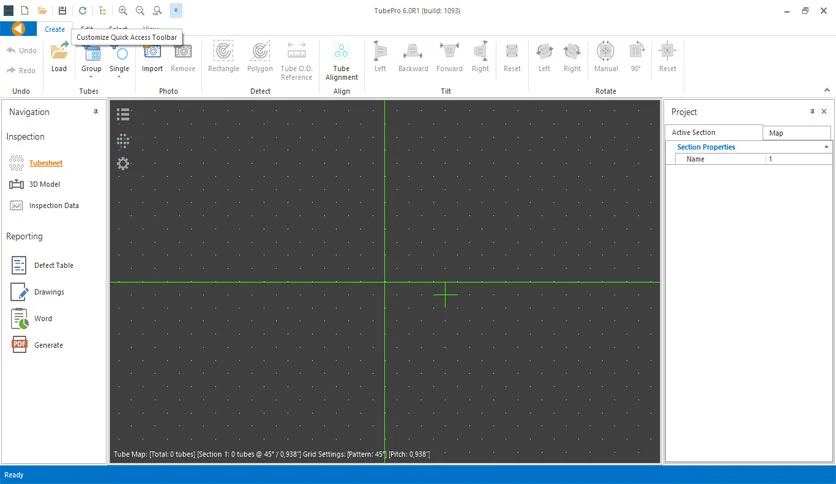Pin the Navigation panel
The width and height of the screenshot is (836, 484).
point(96,112)
